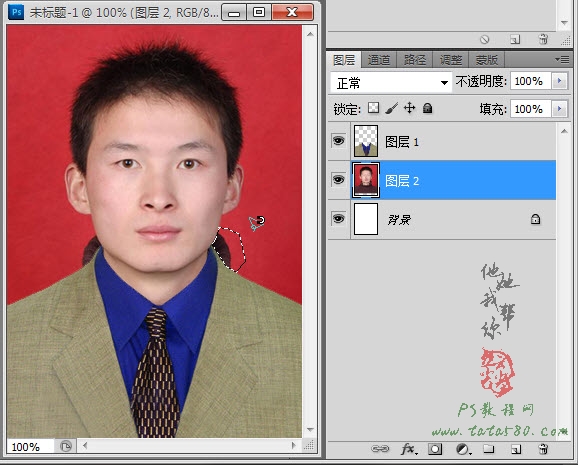Click the 100% zoom field in document window
Image resolution: width=578 pixels, height=465 pixels.
[30, 447]
